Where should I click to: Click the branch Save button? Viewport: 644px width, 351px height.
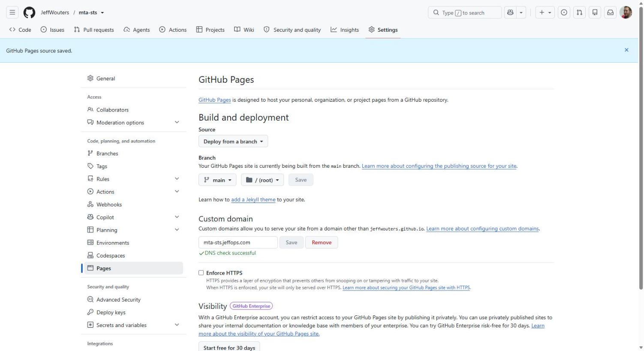coord(301,180)
